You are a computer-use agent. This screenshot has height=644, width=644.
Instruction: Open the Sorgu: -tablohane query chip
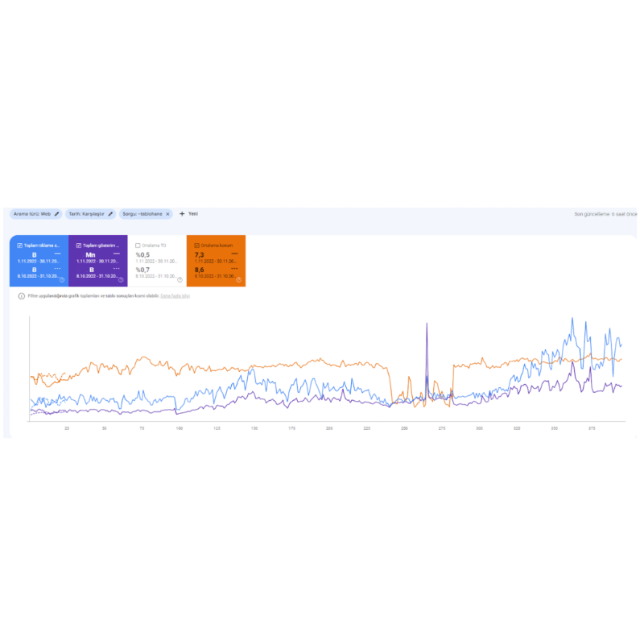coord(142,214)
